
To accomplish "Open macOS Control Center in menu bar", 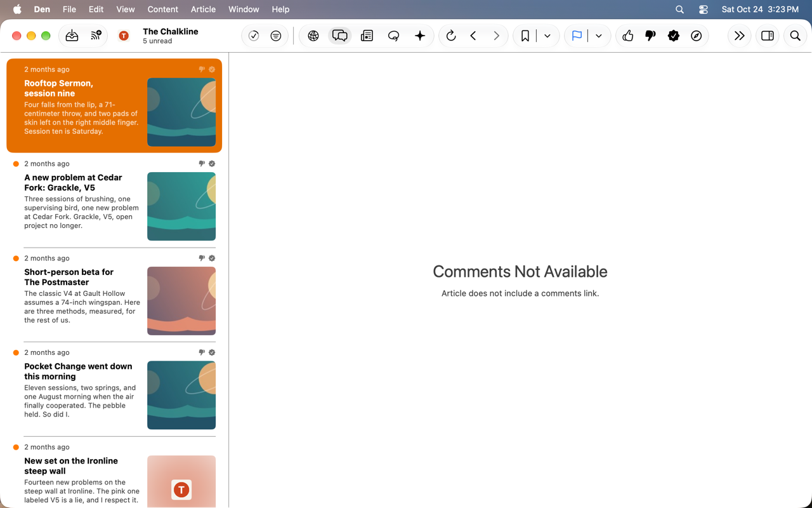I will coord(704,10).
